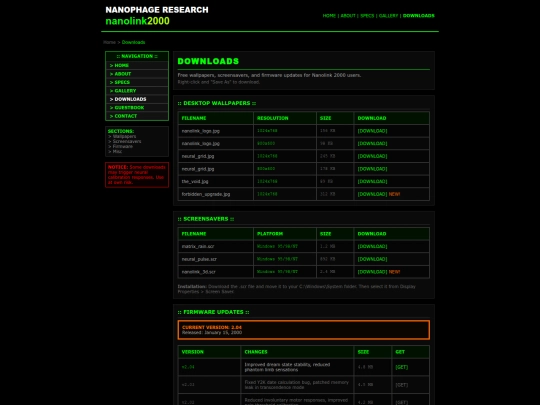Click the neural_pulse.scr filename cell
This screenshot has width=540, height=405.
click(216, 259)
